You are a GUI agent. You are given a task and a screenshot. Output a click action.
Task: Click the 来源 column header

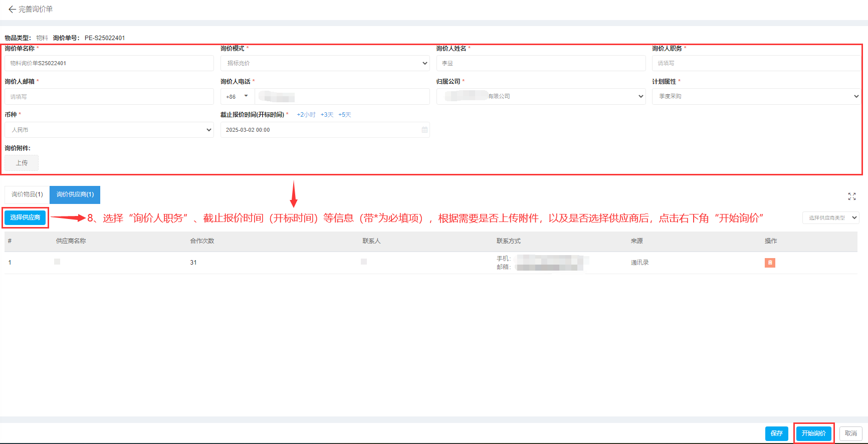pyautogui.click(x=636, y=241)
